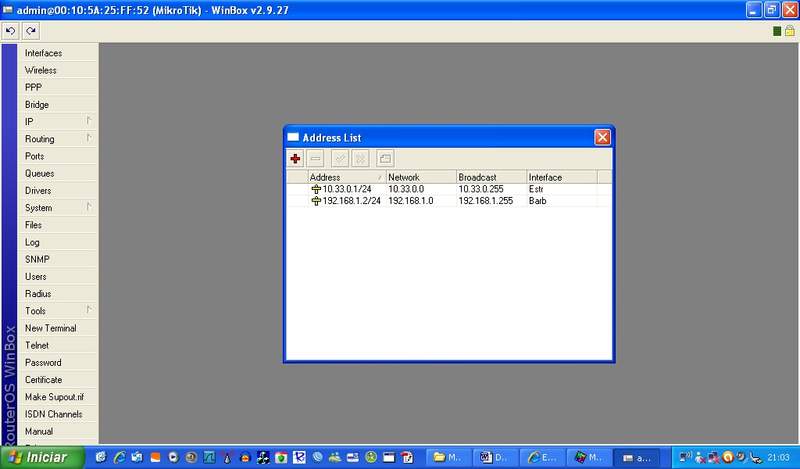Expand the System submenu arrow

click(x=89, y=207)
